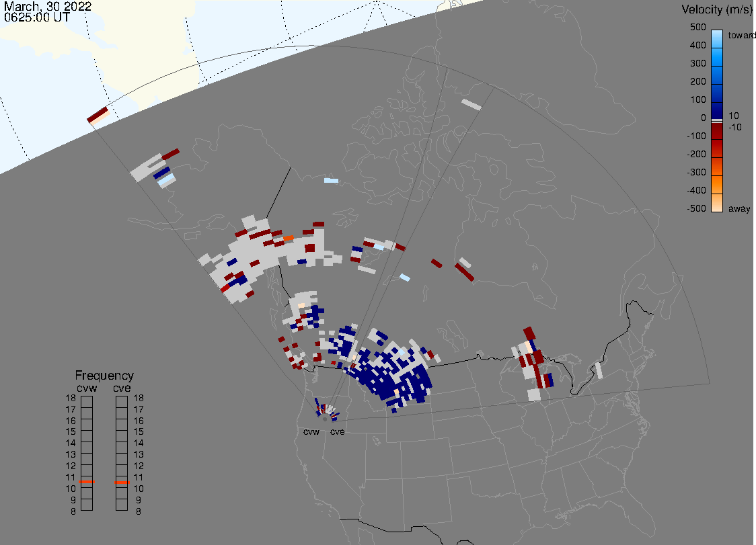Click the -10 threshold label beside color bar
756x545 pixels.
(x=734, y=127)
